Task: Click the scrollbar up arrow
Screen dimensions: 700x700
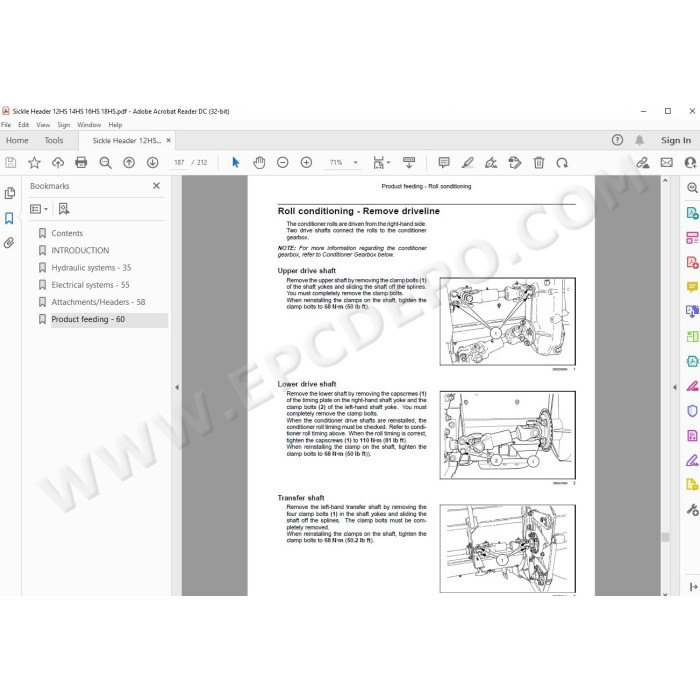Action: click(665, 181)
